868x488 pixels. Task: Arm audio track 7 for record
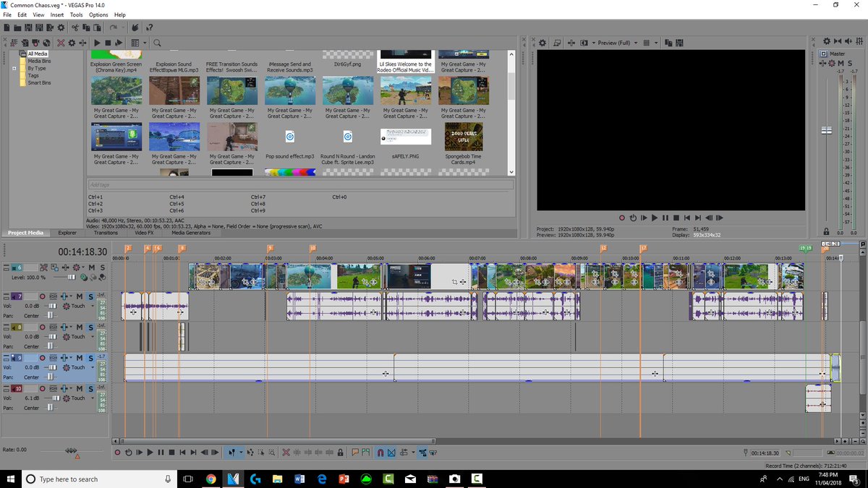43,296
